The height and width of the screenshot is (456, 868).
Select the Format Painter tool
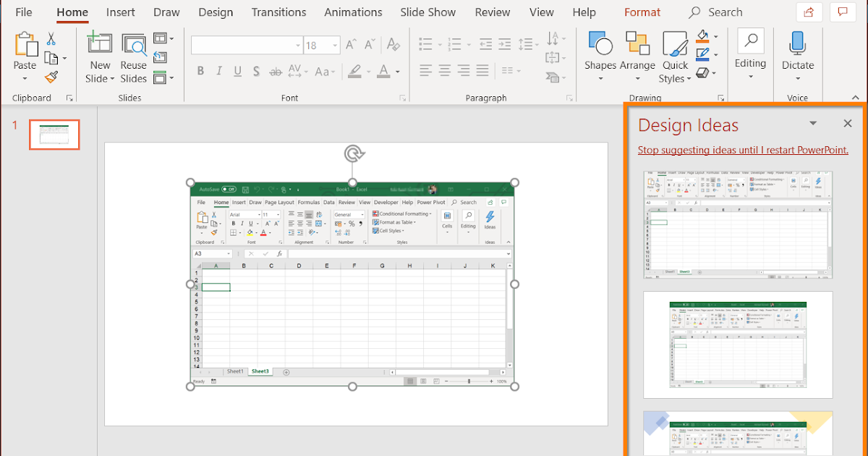pos(51,76)
